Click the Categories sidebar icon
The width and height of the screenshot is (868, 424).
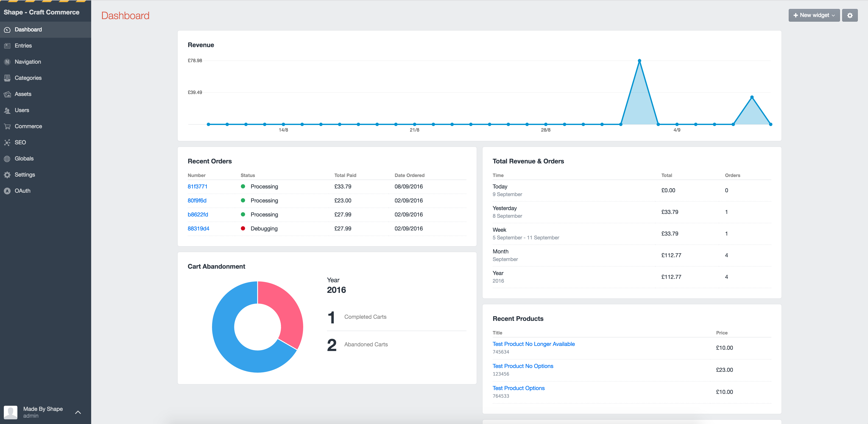[7, 78]
